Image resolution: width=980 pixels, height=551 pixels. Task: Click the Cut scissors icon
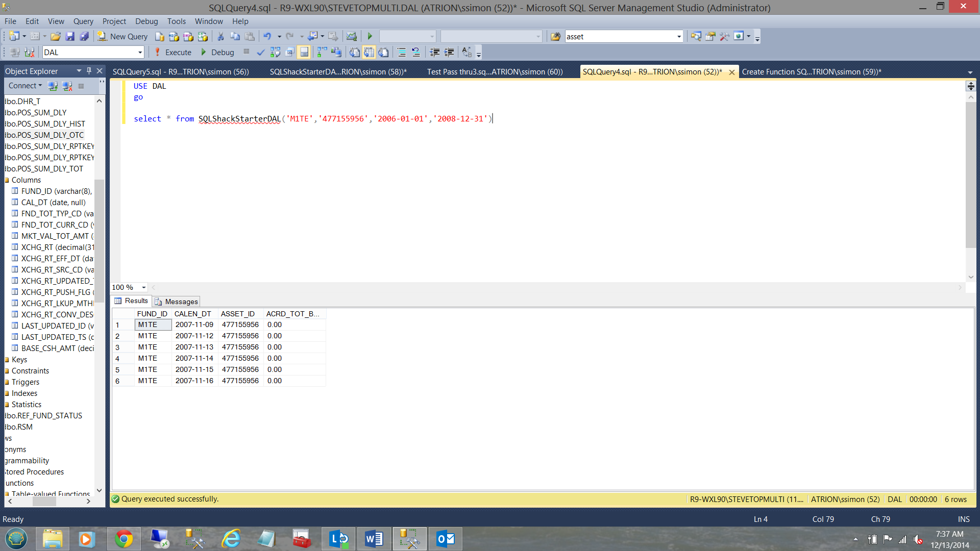click(220, 36)
